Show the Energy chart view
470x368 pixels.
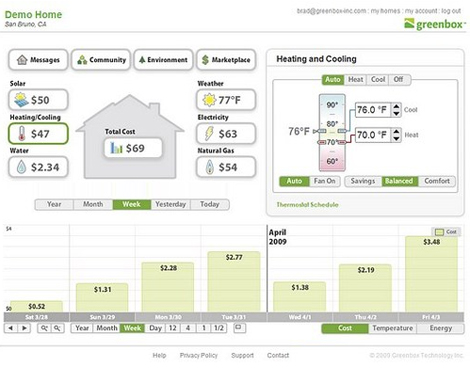click(x=441, y=328)
